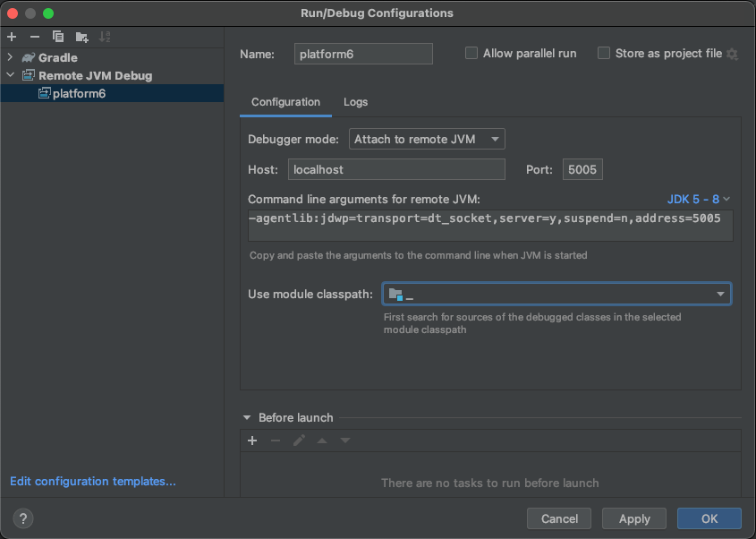This screenshot has width=756, height=539.
Task: Switch to the Logs tab
Action: (x=355, y=102)
